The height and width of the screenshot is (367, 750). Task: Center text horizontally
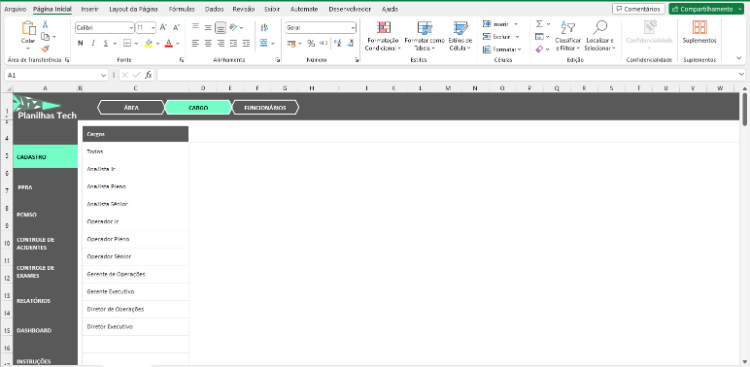pyautogui.click(x=208, y=44)
